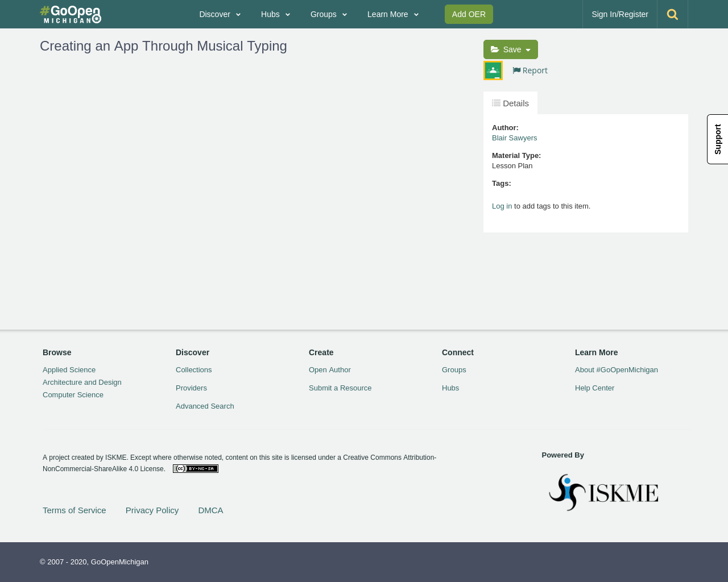The image size is (728, 582).
Task: Open the Save dropdown button
Action: pos(510,49)
